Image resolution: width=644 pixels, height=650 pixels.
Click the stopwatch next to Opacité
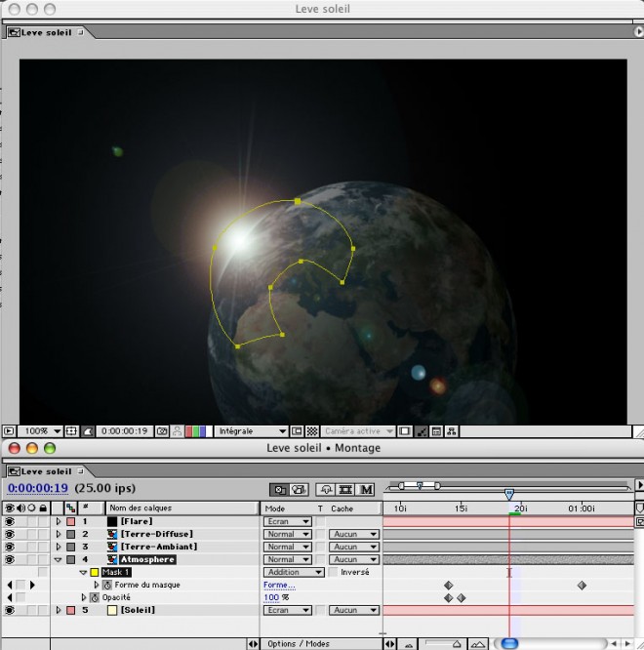pos(95,597)
